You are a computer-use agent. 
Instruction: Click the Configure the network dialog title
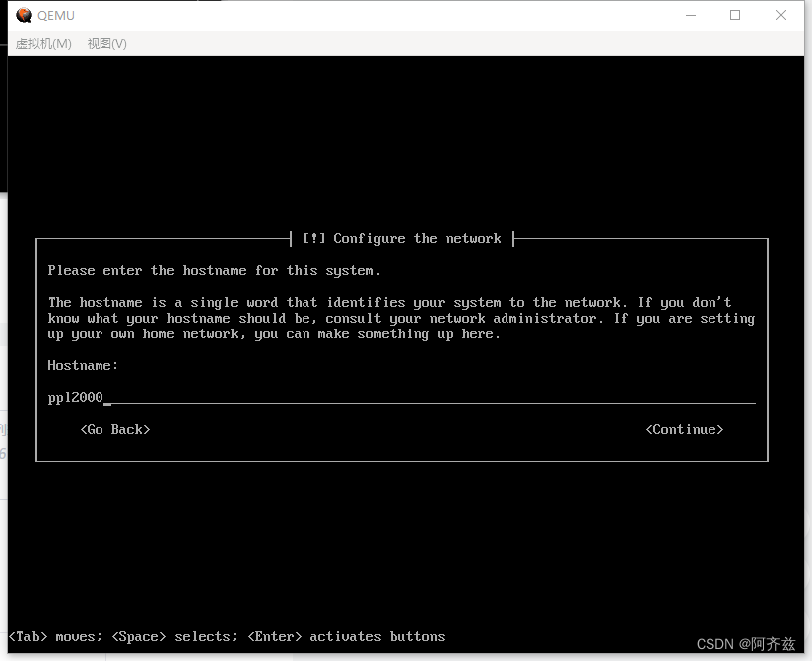(401, 238)
